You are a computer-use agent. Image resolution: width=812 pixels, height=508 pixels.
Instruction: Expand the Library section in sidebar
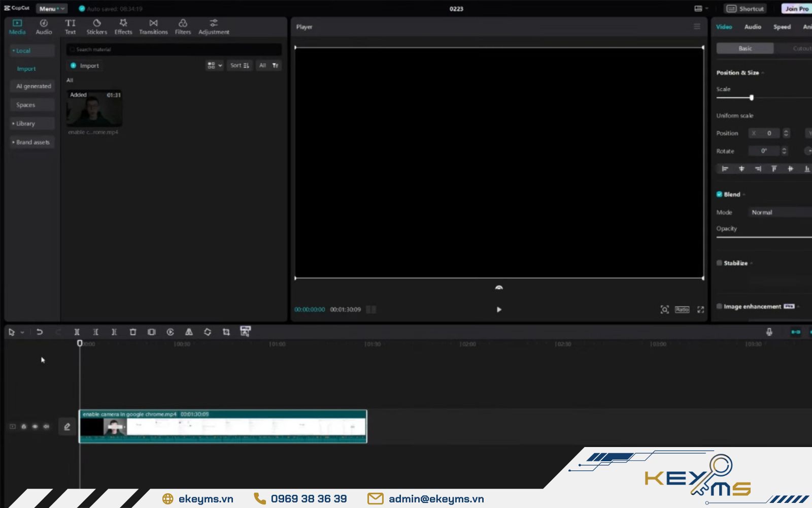pyautogui.click(x=25, y=123)
